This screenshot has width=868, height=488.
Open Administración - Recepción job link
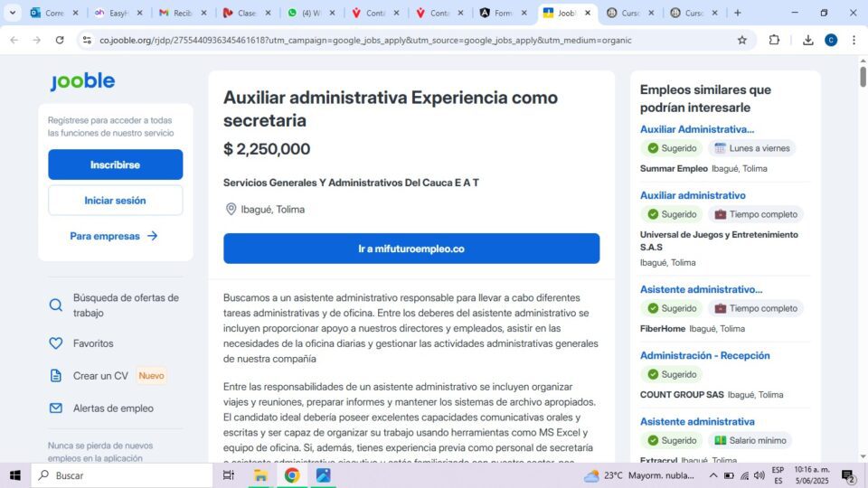click(704, 355)
